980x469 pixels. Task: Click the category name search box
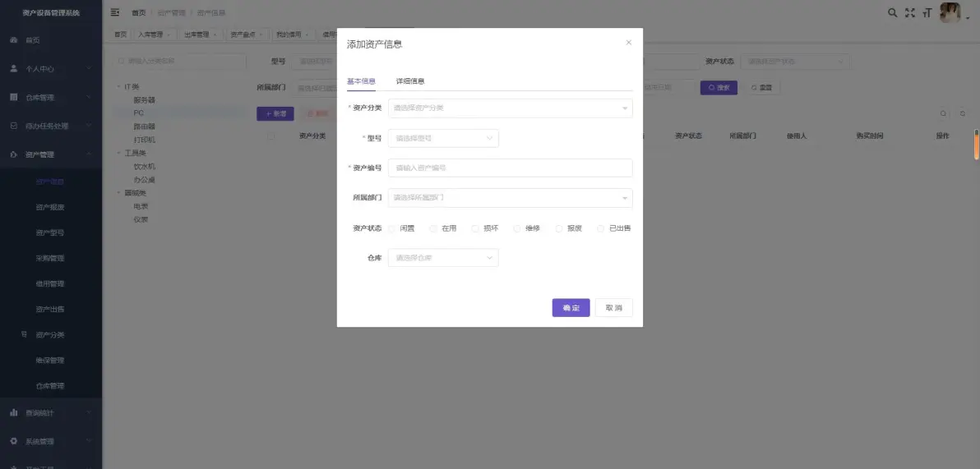coord(180,62)
